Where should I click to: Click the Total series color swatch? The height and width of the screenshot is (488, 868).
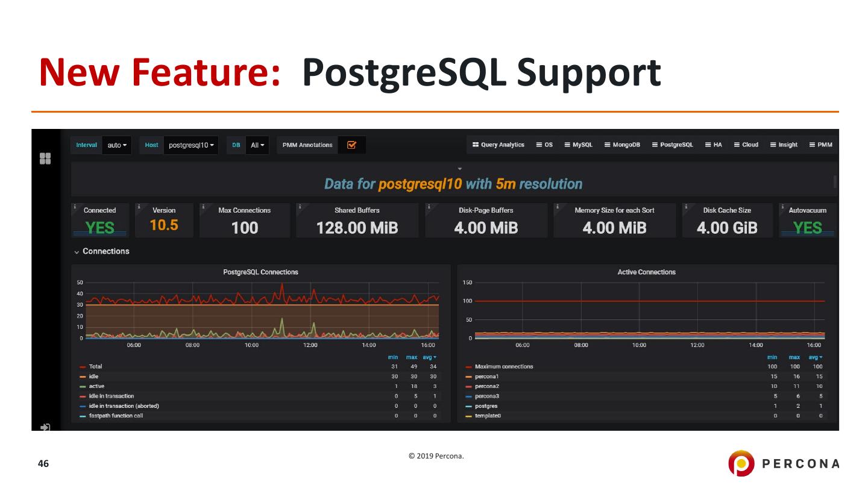[83, 367]
